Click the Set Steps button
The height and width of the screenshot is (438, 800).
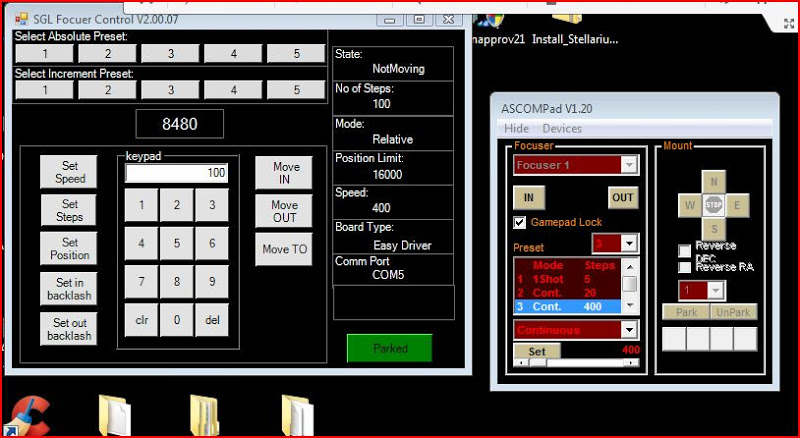tap(69, 210)
